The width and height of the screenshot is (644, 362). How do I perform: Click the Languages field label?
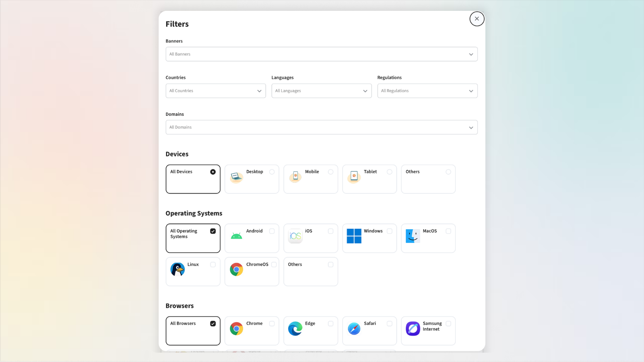(283, 78)
